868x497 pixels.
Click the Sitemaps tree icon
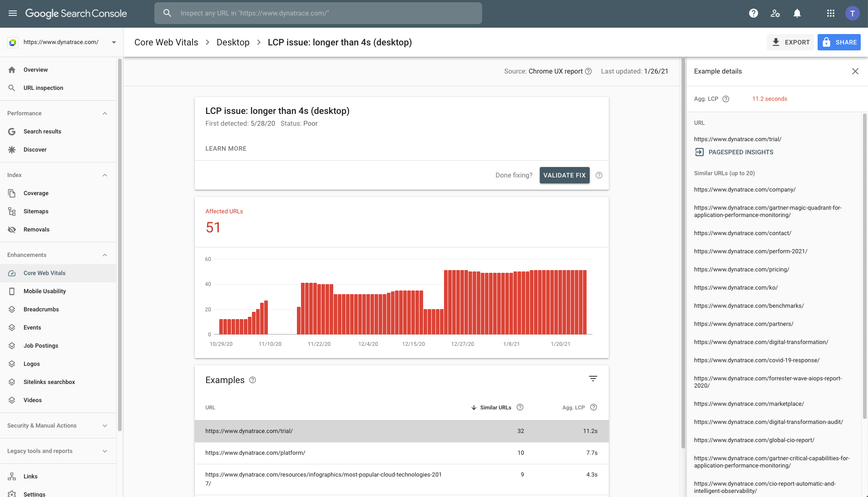tap(12, 212)
